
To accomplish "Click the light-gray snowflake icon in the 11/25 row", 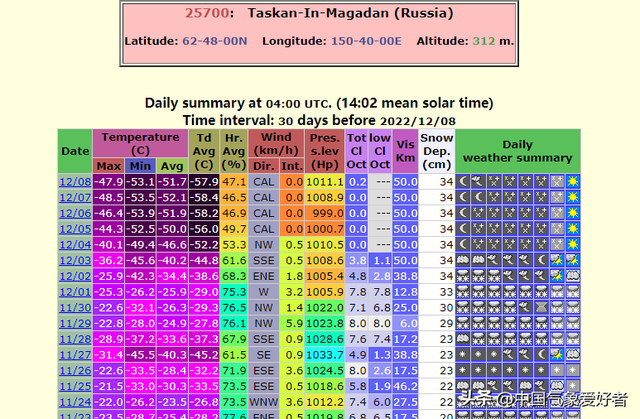I will click(573, 386).
